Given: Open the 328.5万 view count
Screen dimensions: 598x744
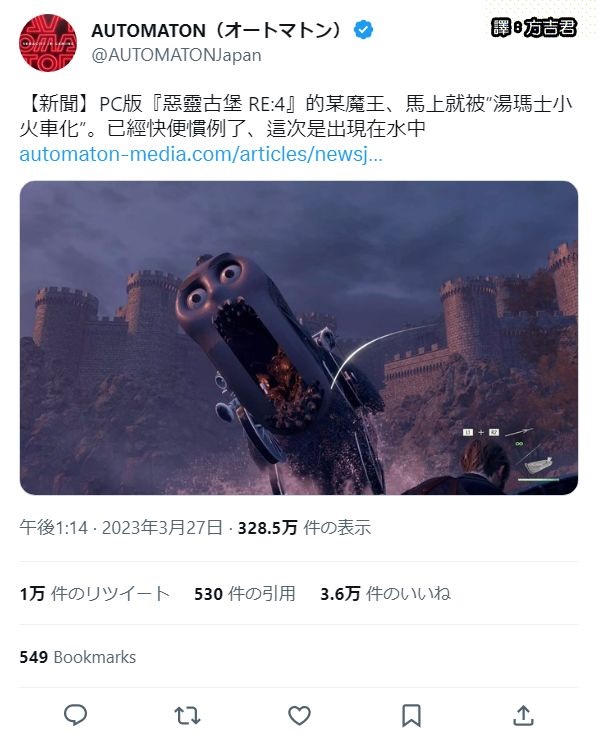Looking at the screenshot, I should point(304,528).
